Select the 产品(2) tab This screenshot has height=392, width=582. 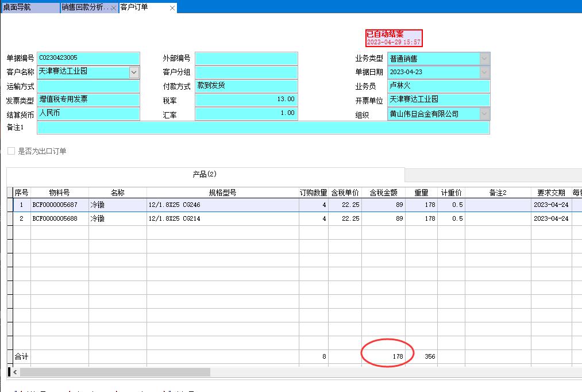[205, 175]
